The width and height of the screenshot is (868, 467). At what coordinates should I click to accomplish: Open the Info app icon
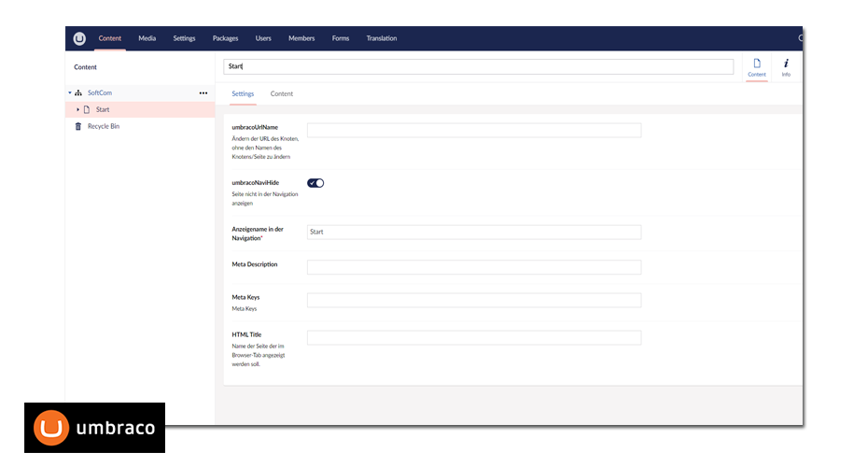[786, 64]
